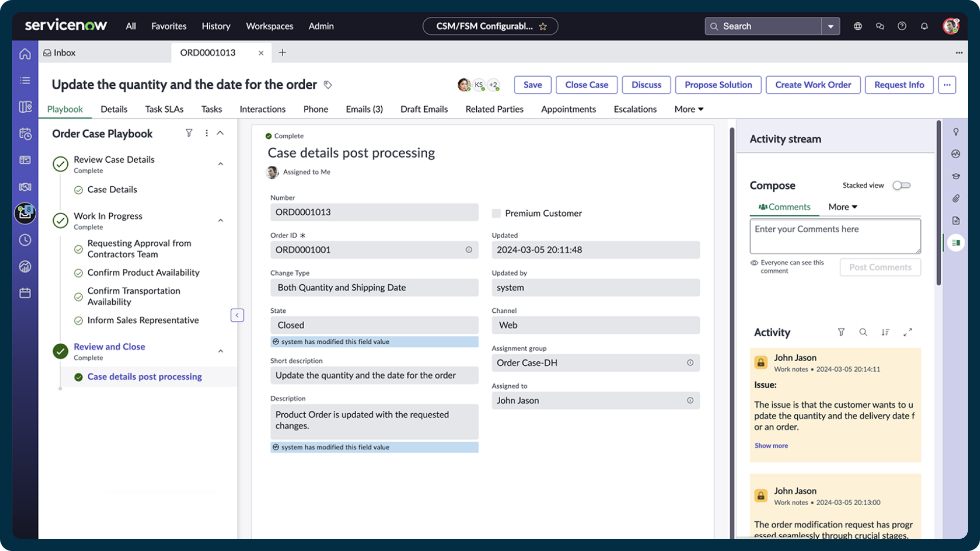
Task: Open the lightbulb icon in right rail
Action: [x=956, y=132]
